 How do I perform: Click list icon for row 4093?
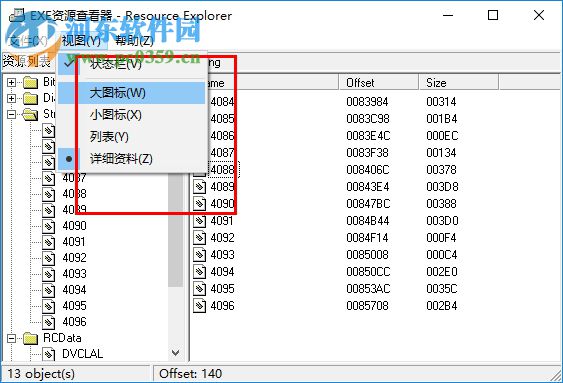tap(200, 255)
